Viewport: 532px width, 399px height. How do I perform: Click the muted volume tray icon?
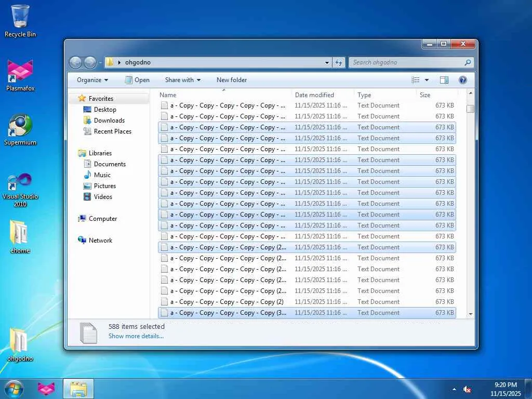pyautogui.click(x=467, y=389)
